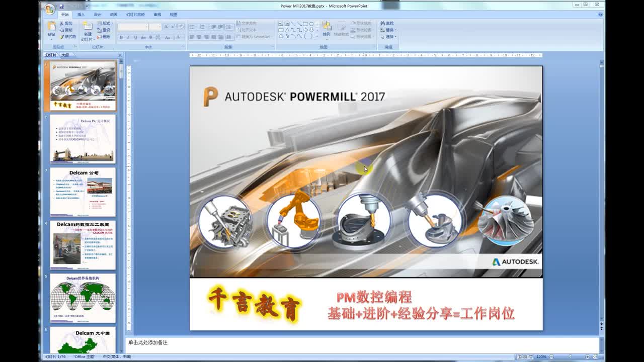Toggle text Shadow formatting

pyautogui.click(x=151, y=37)
